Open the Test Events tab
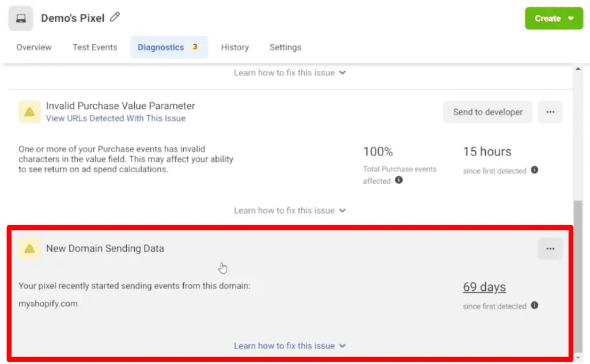 coord(94,47)
